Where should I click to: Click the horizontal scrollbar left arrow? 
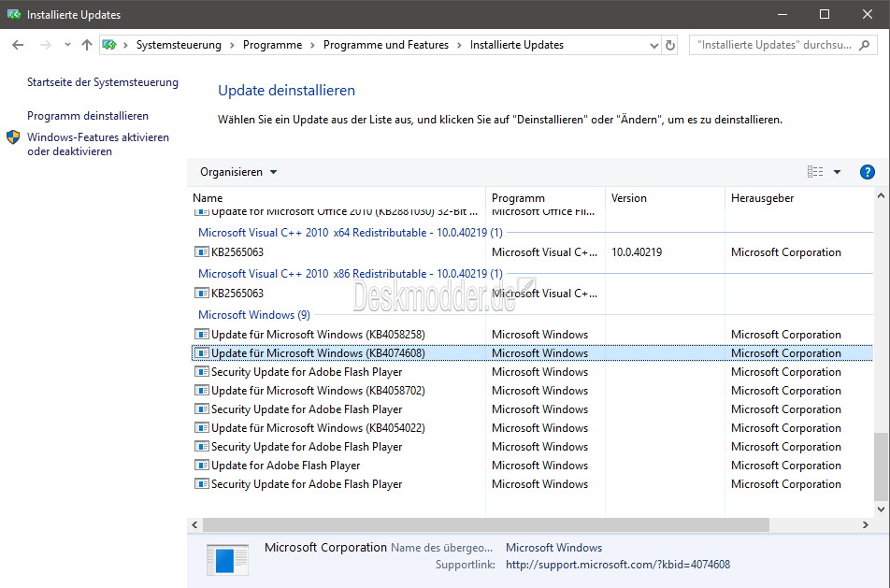tap(194, 525)
